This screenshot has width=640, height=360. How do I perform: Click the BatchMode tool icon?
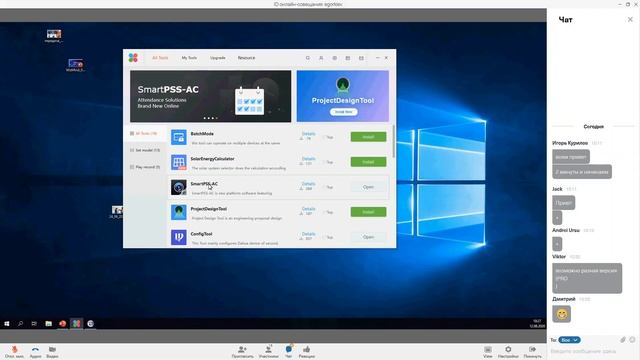pos(178,137)
